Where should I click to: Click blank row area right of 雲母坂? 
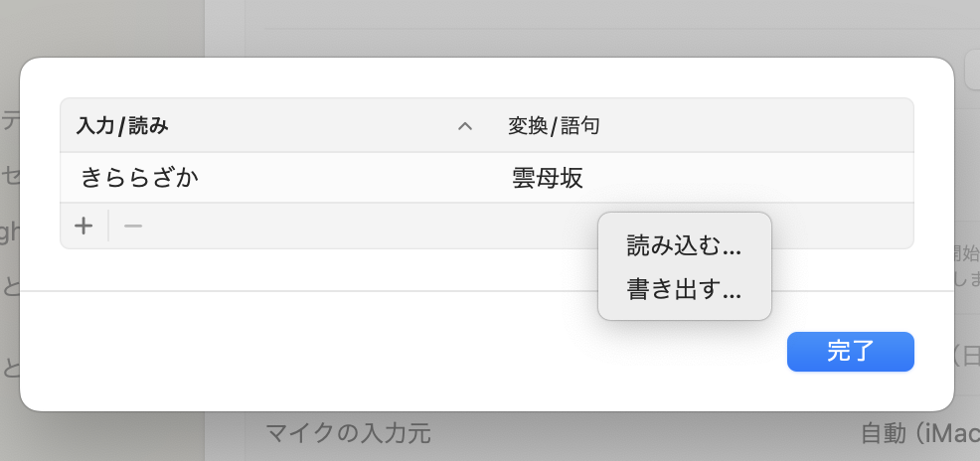[745, 179]
